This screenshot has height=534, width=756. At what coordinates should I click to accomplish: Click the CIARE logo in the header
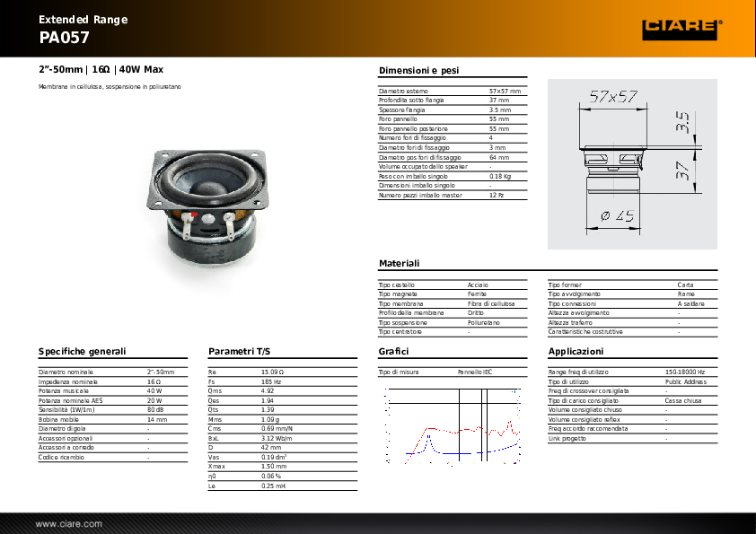pos(681,30)
